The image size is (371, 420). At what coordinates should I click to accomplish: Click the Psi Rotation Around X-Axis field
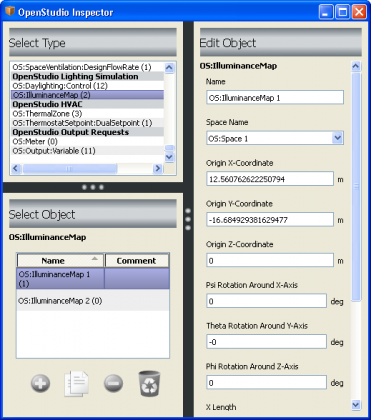pyautogui.click(x=266, y=301)
